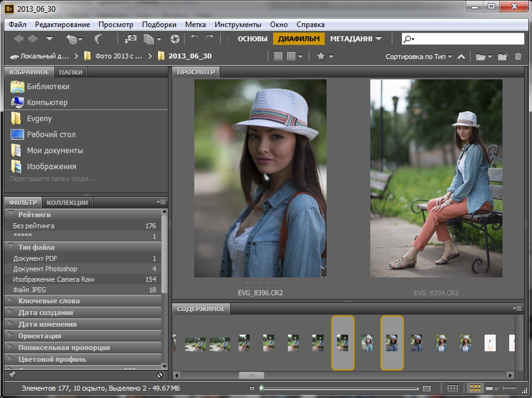Image resolution: width=532 pixels, height=398 pixels.
Task: Open the refine output copy icon
Action: 152,39
